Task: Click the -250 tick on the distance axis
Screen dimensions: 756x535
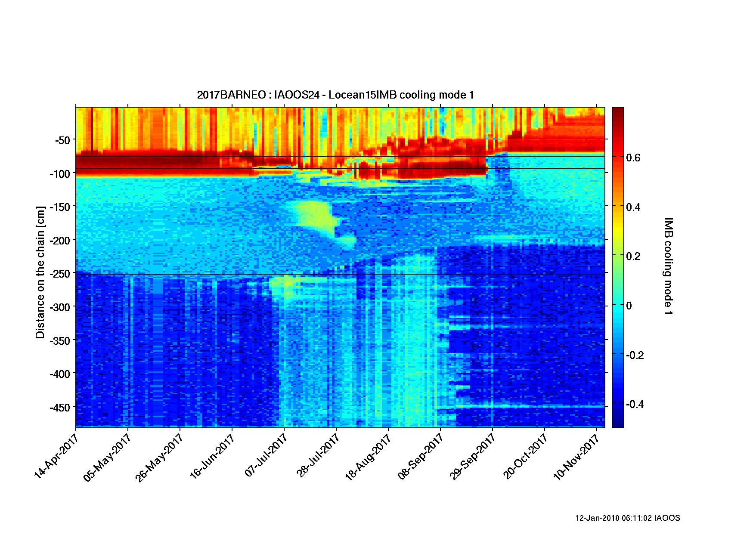Action: click(60, 274)
